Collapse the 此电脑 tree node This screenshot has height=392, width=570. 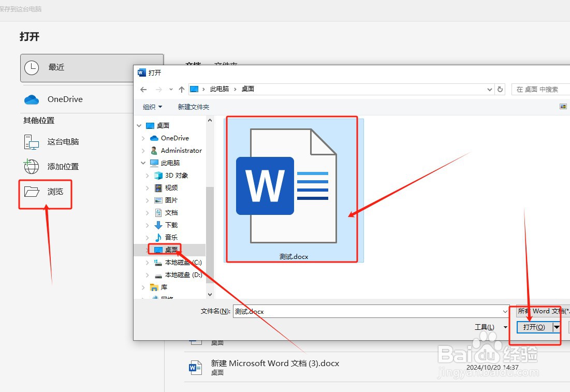click(143, 163)
